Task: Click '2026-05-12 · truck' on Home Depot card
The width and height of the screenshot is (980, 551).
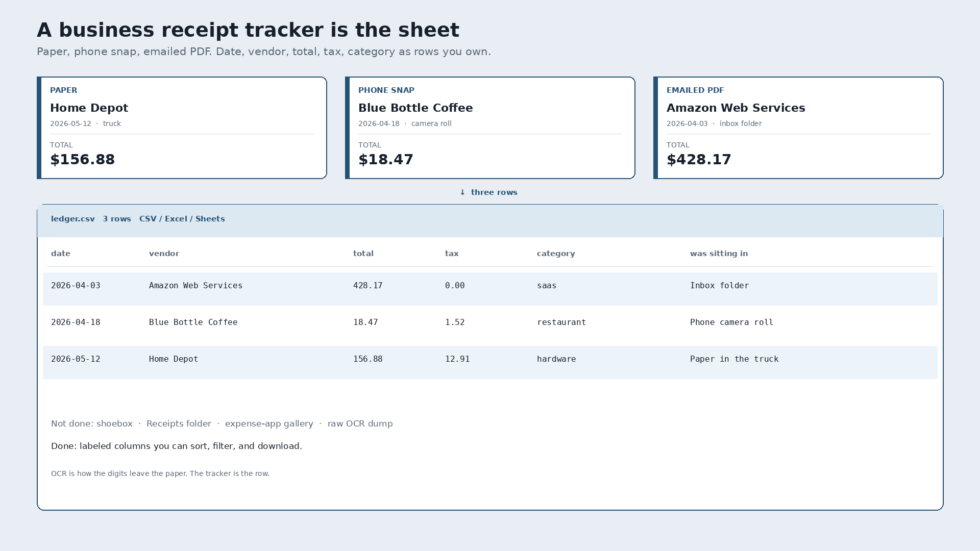Action: pos(85,123)
